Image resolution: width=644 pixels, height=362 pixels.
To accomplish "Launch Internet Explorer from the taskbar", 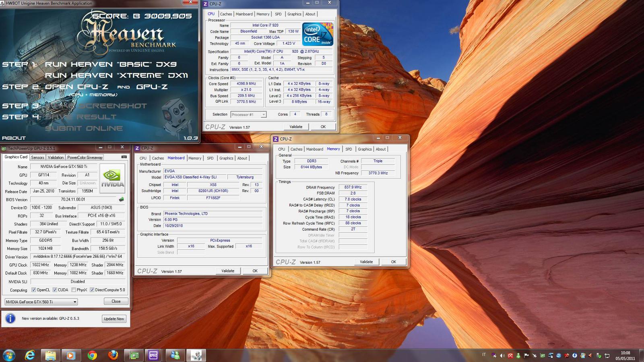I will (30, 355).
